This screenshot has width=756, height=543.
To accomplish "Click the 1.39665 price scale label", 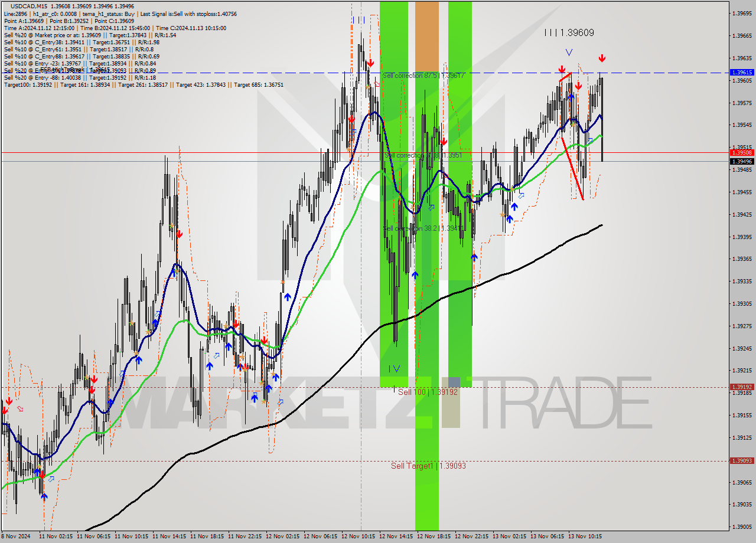I will point(742,35).
